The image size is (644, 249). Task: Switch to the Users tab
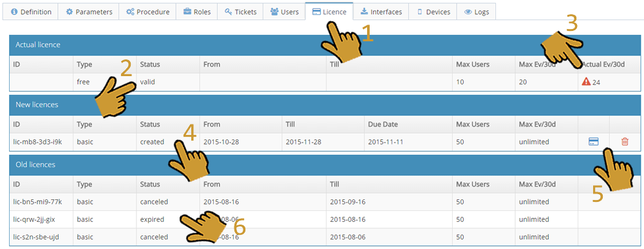[x=285, y=12]
